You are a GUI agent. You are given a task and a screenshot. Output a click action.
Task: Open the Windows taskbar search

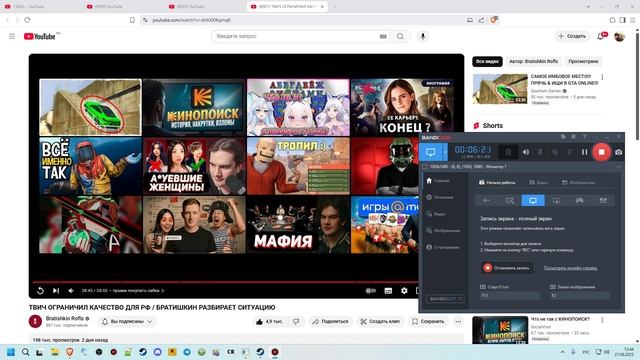[x=25, y=352]
